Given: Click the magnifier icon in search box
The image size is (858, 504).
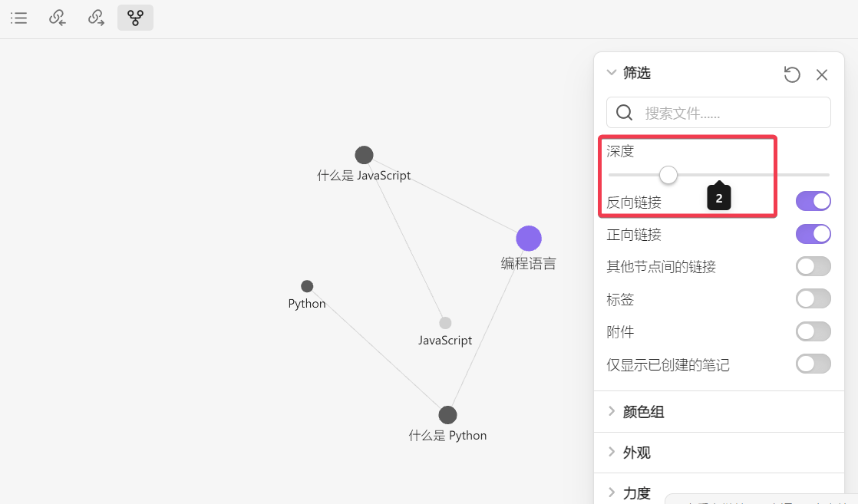Looking at the screenshot, I should [625, 113].
